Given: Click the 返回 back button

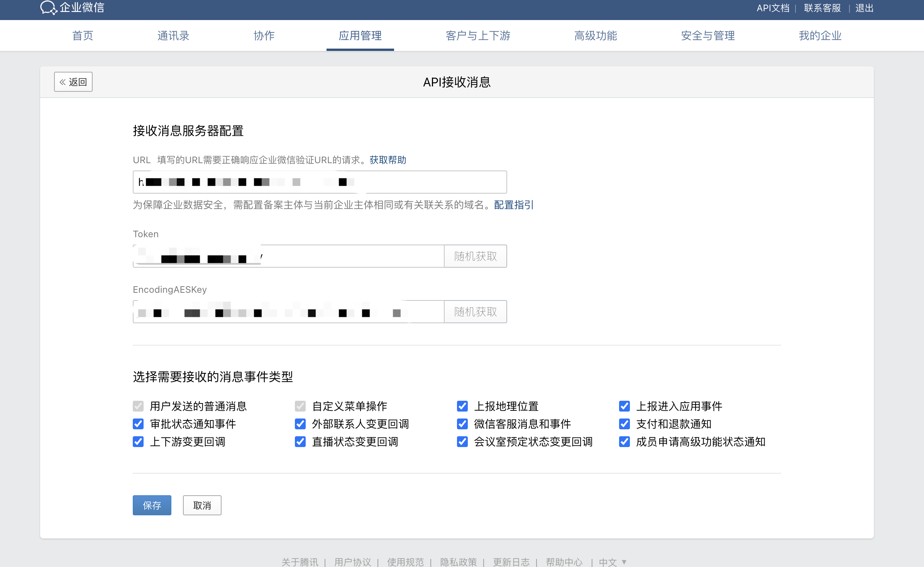Looking at the screenshot, I should tap(73, 82).
